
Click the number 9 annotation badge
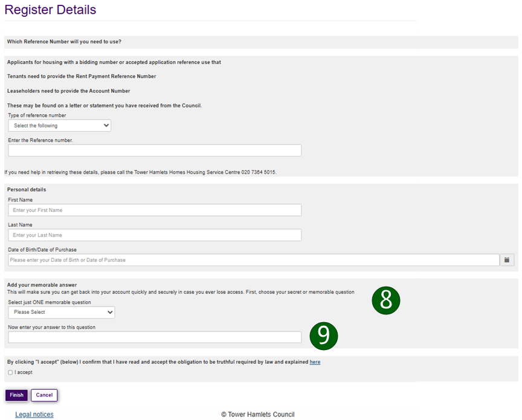click(x=324, y=336)
